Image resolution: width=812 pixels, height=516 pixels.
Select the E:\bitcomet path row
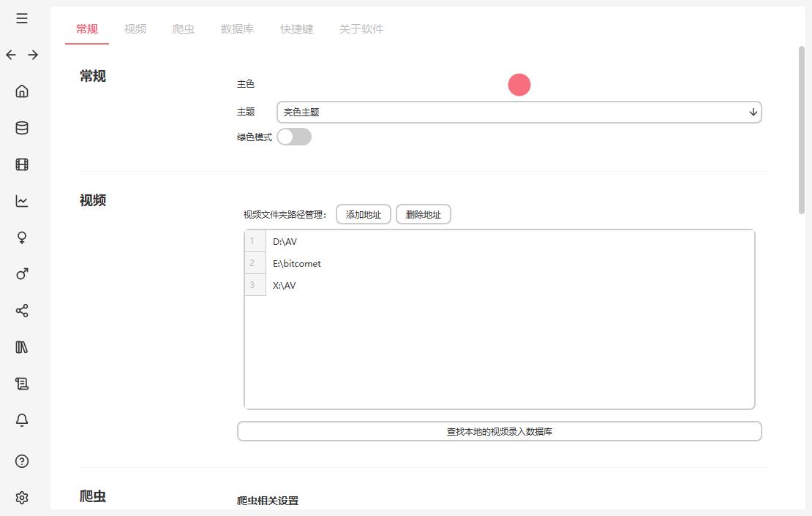click(297, 263)
